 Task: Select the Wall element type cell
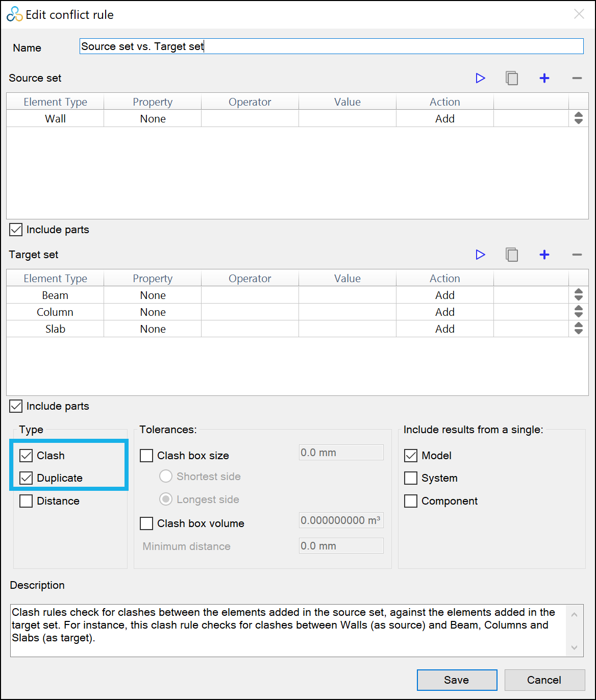click(55, 118)
